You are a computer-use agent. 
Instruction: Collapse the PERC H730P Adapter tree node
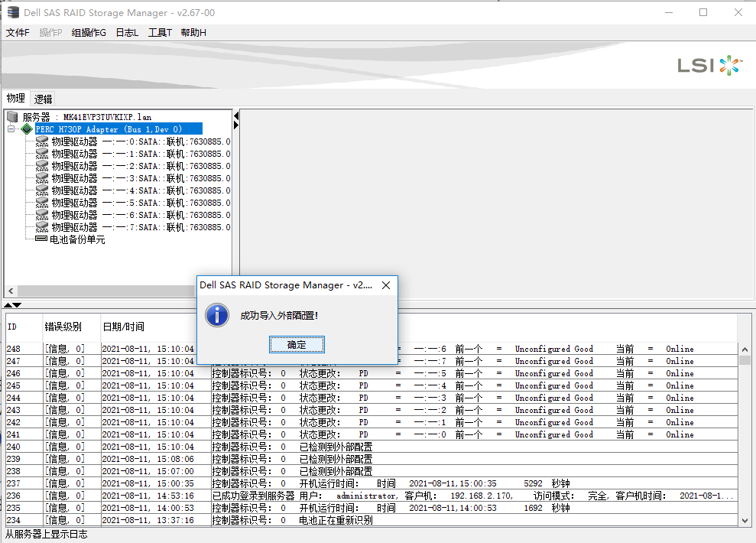11,128
